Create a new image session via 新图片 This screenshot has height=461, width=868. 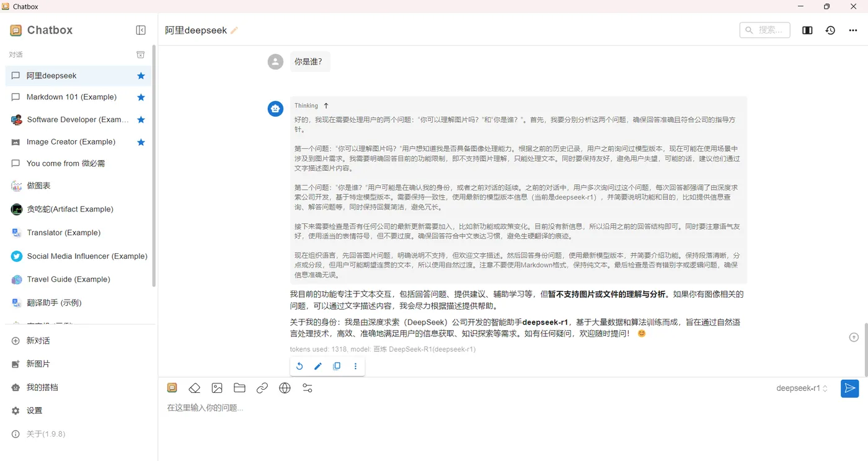(78, 364)
